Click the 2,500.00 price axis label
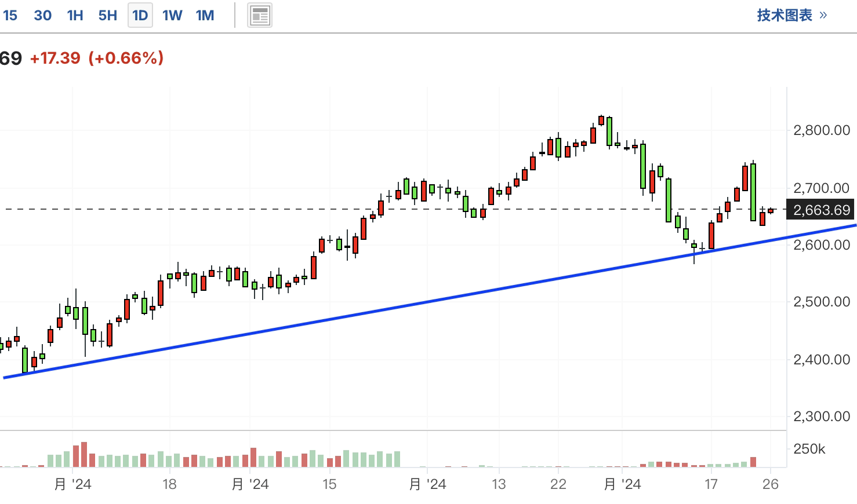This screenshot has width=857, height=504. [x=821, y=302]
